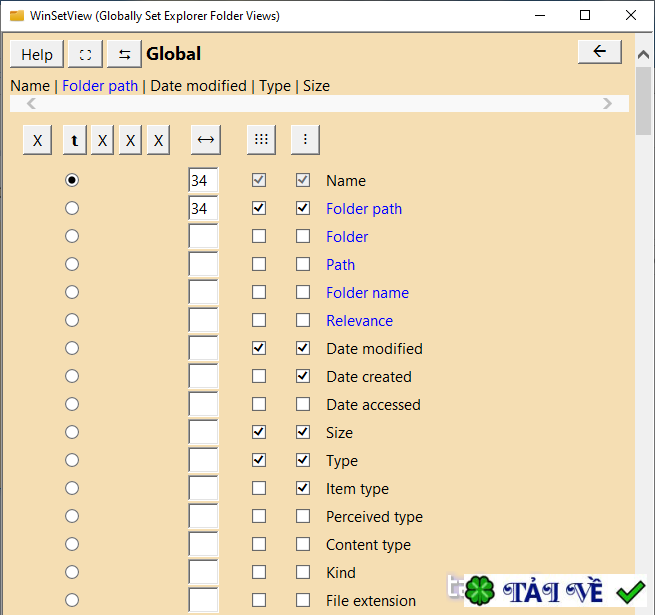Select the radio button for Relevance row
The height and width of the screenshot is (615, 655).
[x=72, y=320]
